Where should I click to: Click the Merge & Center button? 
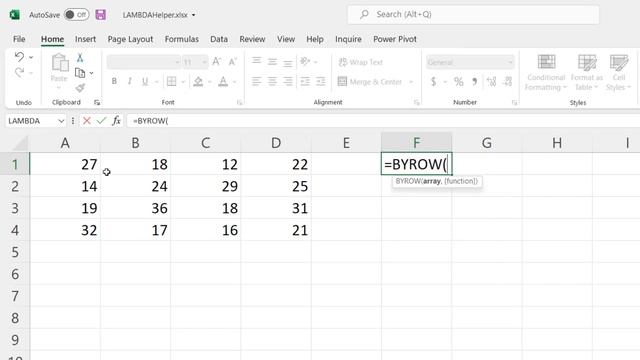pos(370,82)
